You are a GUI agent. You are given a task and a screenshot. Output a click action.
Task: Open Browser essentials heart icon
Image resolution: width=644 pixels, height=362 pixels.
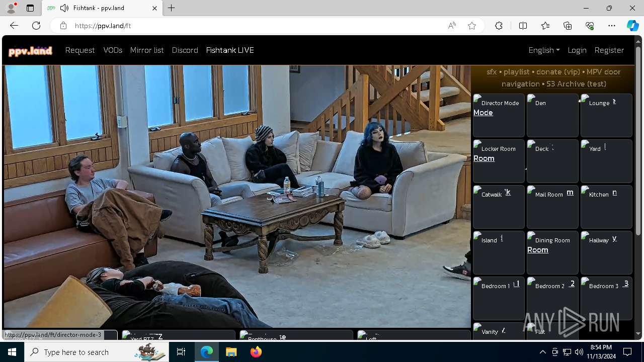click(590, 26)
